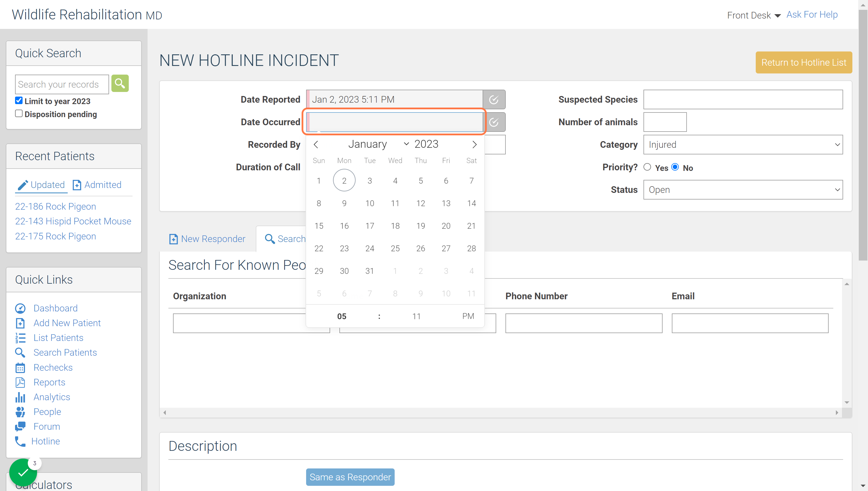Click the responder list horizontal scrollbar
The height and width of the screenshot is (491, 868).
coord(501,412)
